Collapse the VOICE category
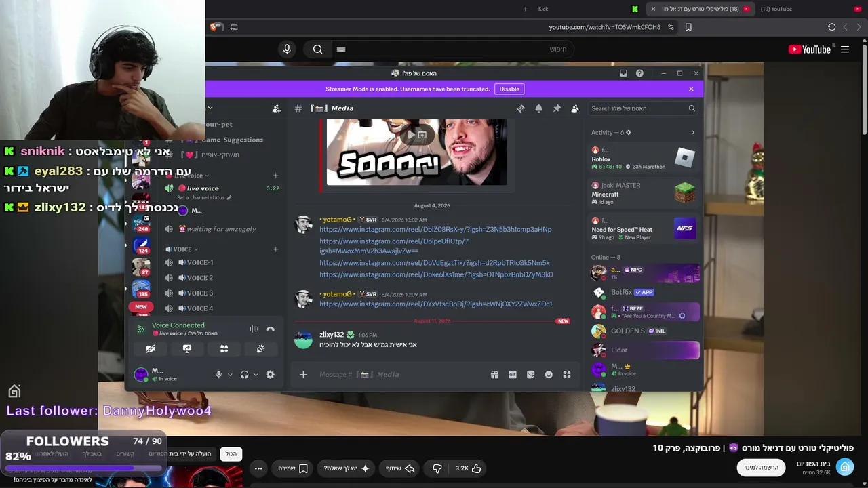 click(182, 249)
